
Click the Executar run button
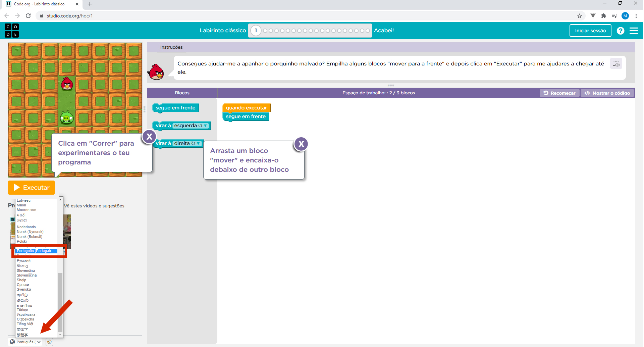pos(31,188)
